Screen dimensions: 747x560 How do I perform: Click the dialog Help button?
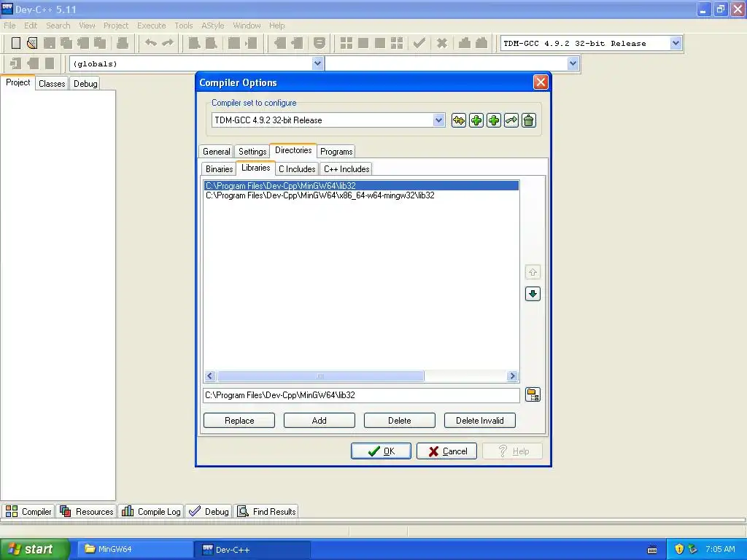(x=513, y=451)
